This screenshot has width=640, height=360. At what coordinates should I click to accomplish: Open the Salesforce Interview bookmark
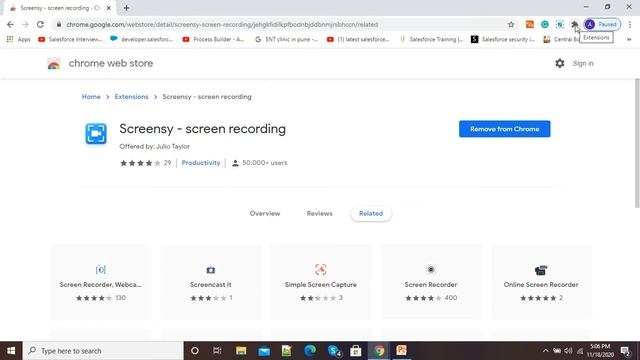(70, 39)
